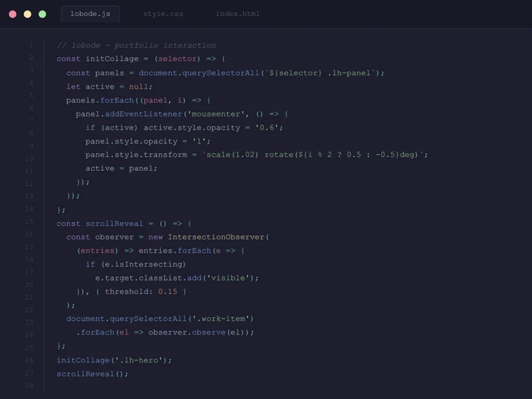Open the index.html tab
The height and width of the screenshot is (399, 532).
237,14
